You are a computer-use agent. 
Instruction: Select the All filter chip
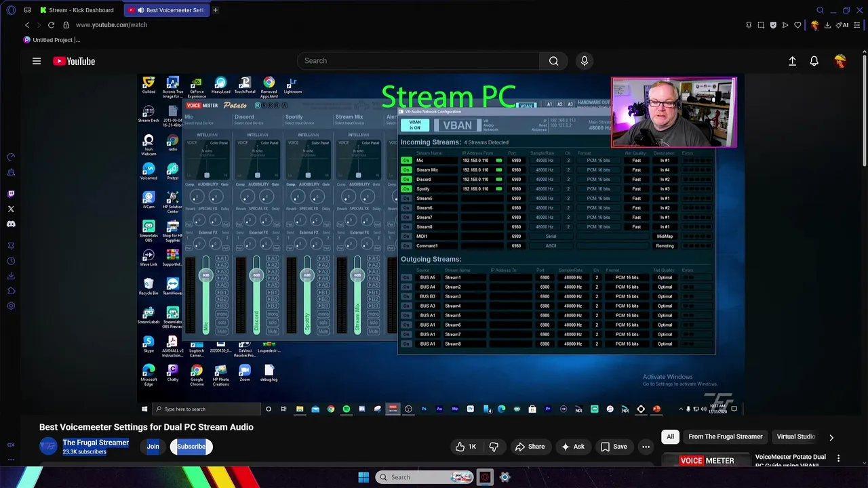coord(671,437)
